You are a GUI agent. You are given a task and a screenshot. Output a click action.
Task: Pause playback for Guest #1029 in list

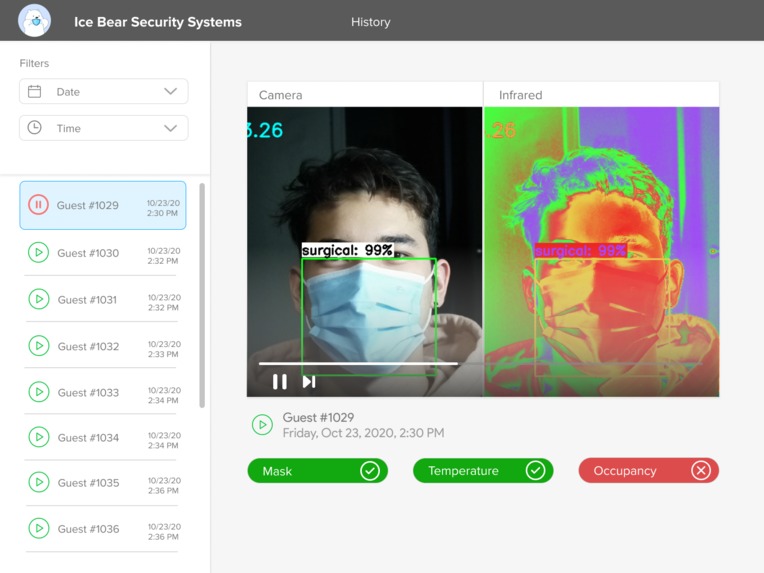pos(38,205)
